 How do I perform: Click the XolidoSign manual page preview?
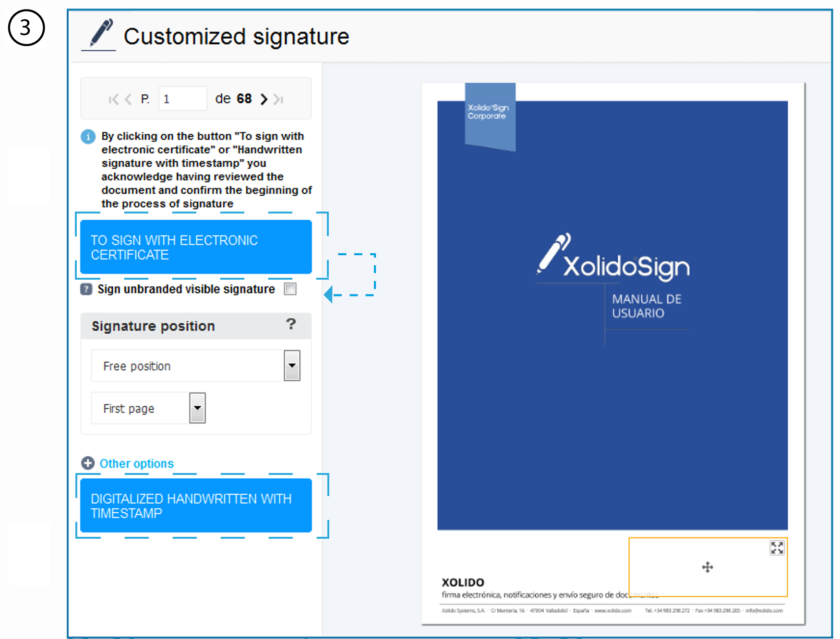coord(613,354)
